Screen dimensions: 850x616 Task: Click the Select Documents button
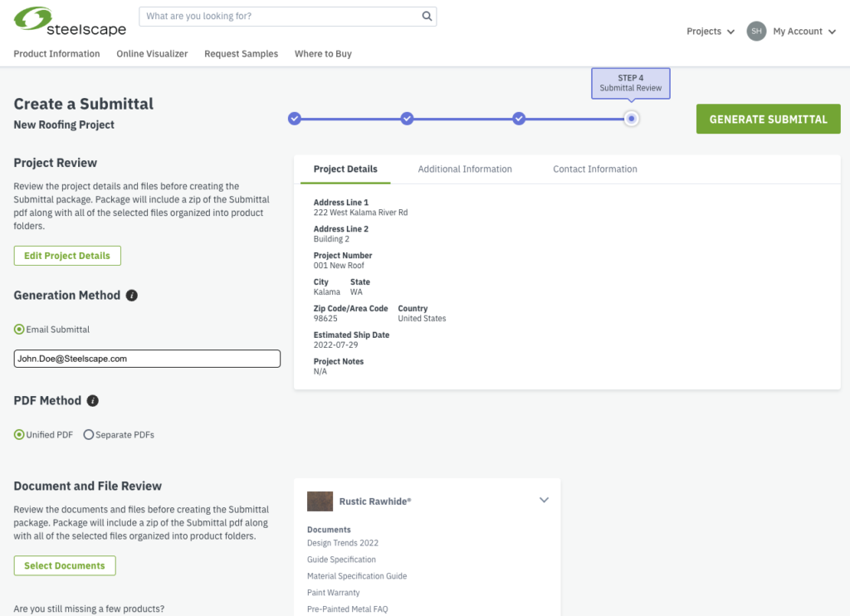click(65, 565)
